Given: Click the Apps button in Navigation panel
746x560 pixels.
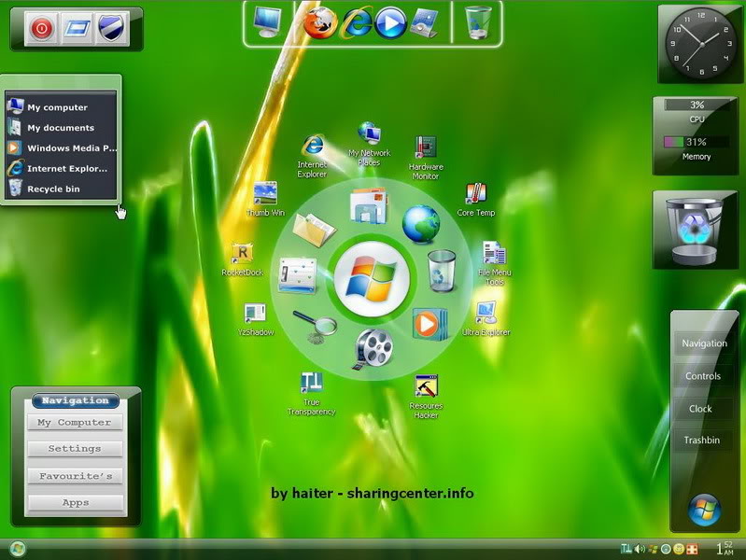Looking at the screenshot, I should click(76, 502).
